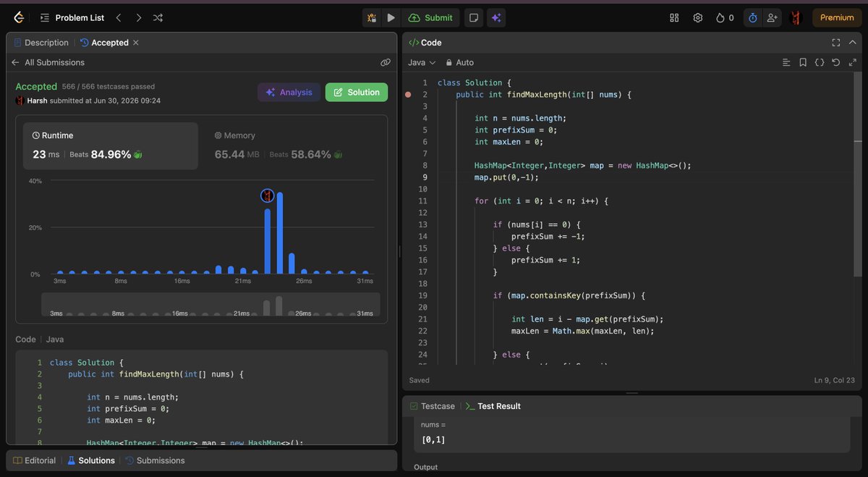Image resolution: width=868 pixels, height=477 pixels.
Task: Toggle the Auto lock setting
Action: [x=460, y=62]
